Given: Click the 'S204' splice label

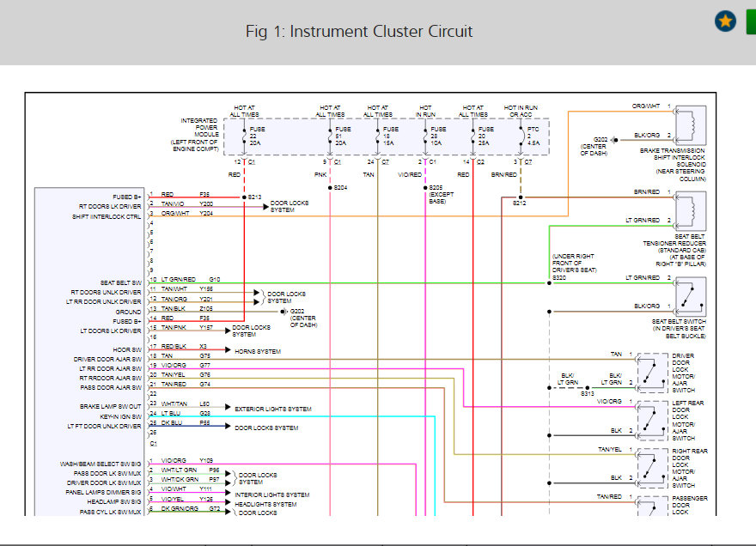Looking at the screenshot, I should (340, 187).
